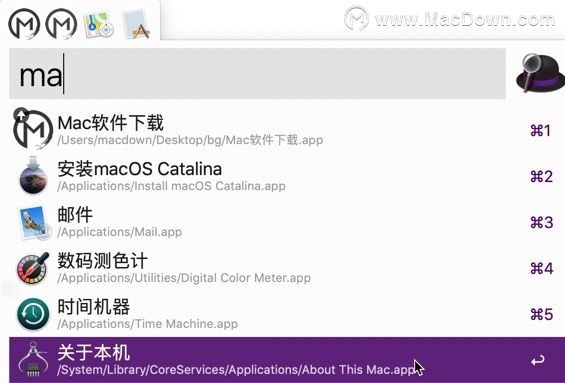Click the ⌘4 shortcut label
This screenshot has width=565, height=383.
[x=541, y=269]
